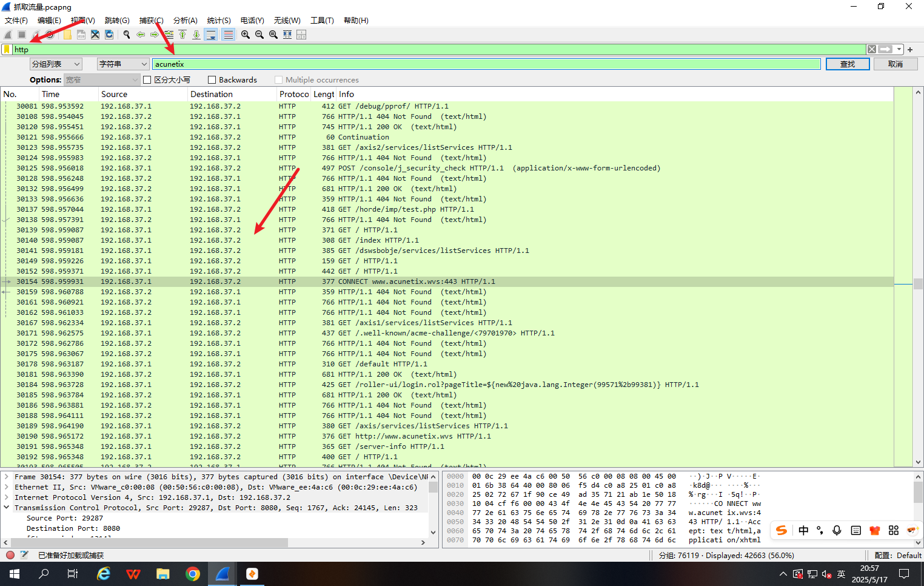Screen dimensions: 924x586
Task: Click the hex pane vertical scrollbar thumb
Action: (918, 492)
